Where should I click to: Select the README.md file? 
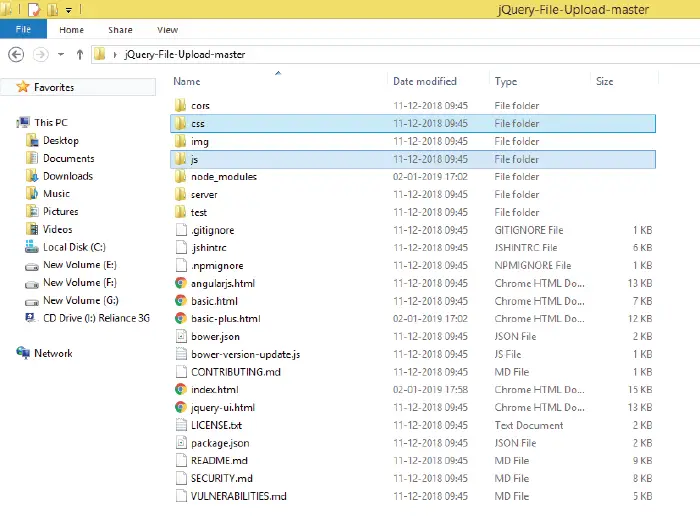pyautogui.click(x=219, y=460)
